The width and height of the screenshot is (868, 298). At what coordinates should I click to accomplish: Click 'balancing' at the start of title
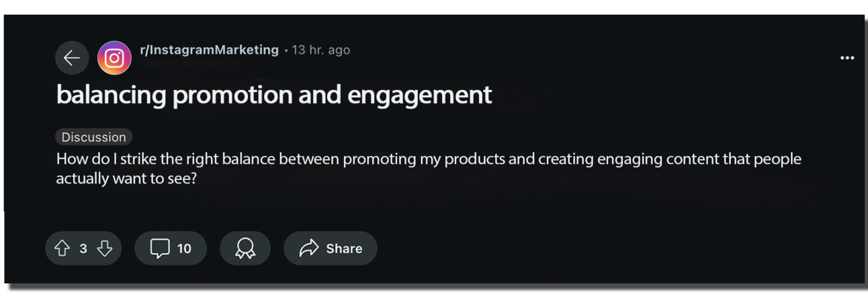point(111,95)
